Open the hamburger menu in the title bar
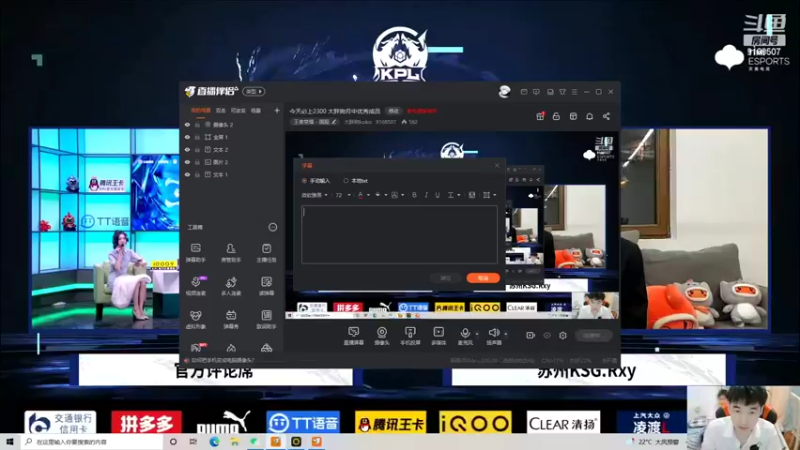 point(574,92)
